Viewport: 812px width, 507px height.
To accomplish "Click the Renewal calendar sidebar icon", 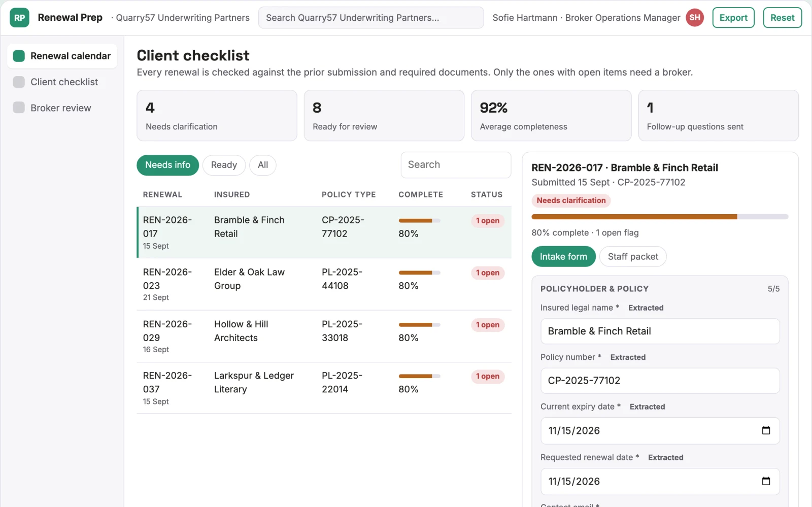I will 19,56.
